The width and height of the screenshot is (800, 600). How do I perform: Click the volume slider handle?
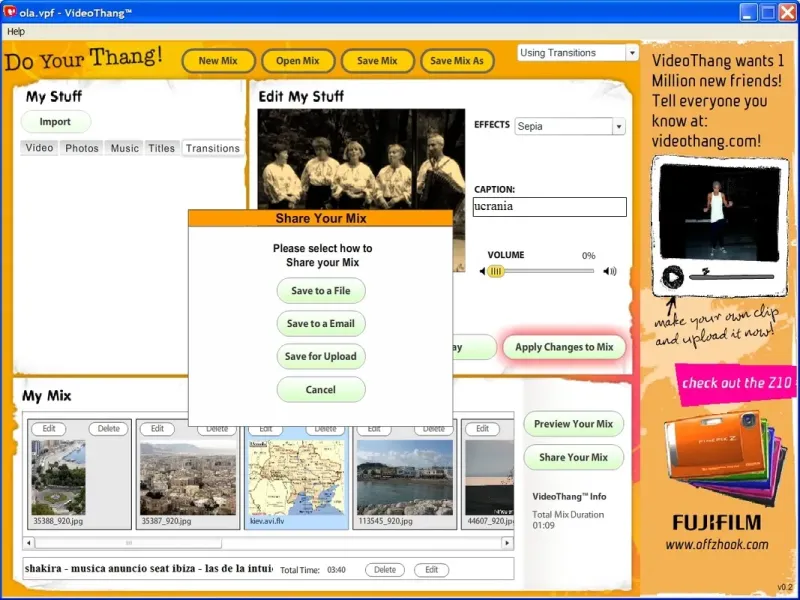pyautogui.click(x=495, y=271)
